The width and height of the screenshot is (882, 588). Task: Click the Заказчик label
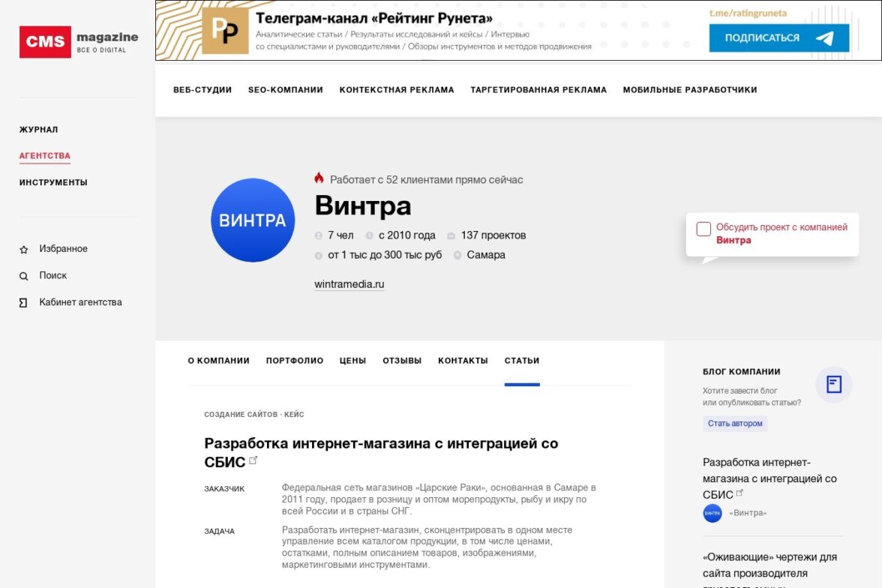pos(224,489)
